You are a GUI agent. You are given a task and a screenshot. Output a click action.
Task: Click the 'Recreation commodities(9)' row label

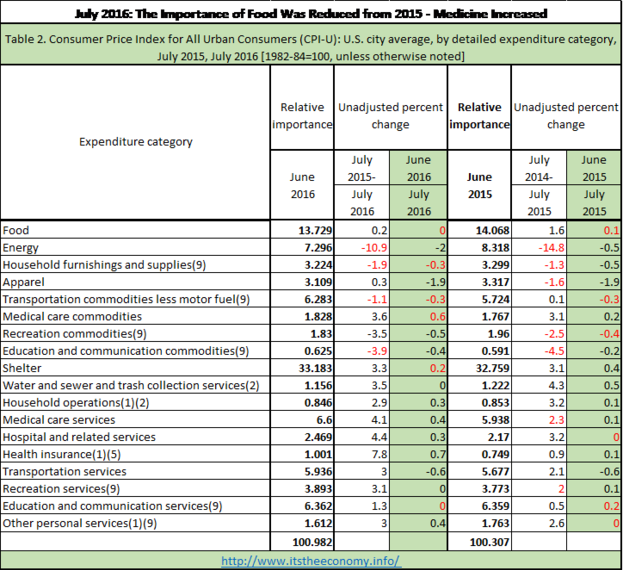(74, 334)
